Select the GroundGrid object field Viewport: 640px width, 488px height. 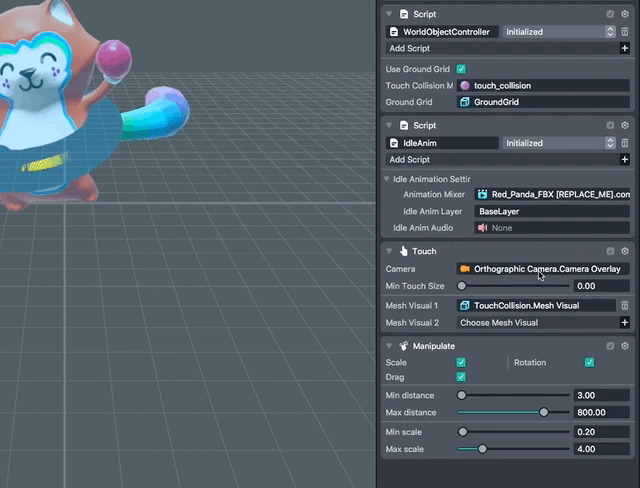pyautogui.click(x=543, y=102)
